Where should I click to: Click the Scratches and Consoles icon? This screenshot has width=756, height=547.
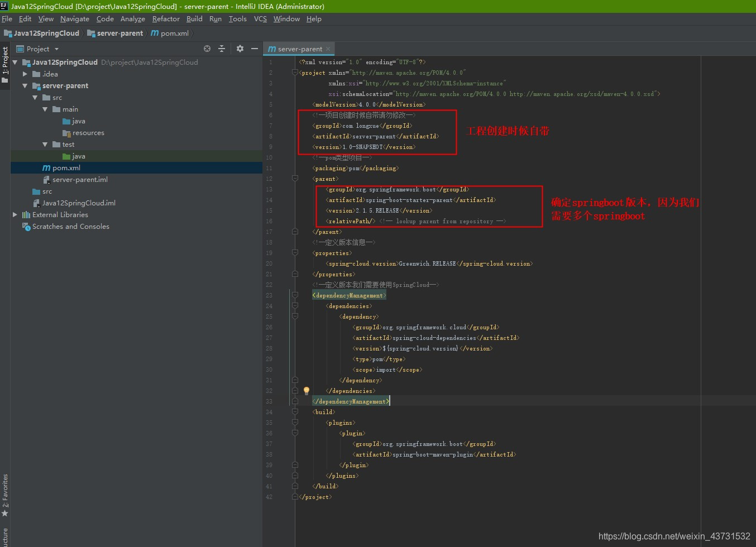pyautogui.click(x=26, y=227)
